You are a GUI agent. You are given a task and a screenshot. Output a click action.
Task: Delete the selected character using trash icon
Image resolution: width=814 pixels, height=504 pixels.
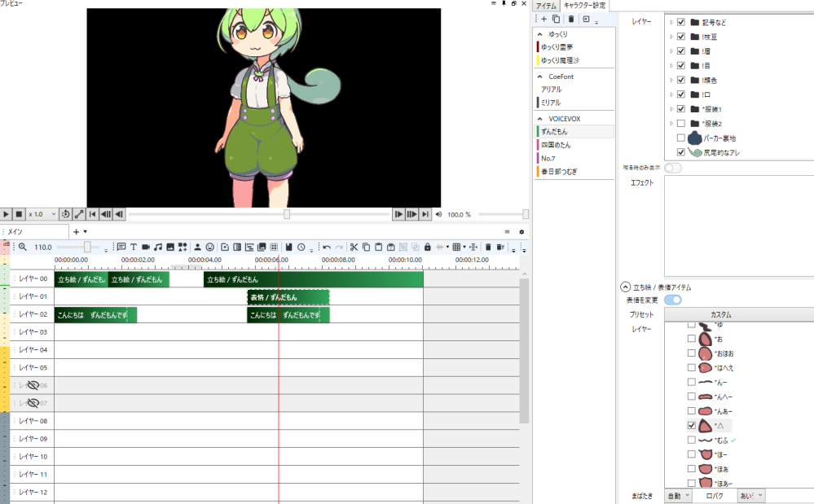point(571,20)
